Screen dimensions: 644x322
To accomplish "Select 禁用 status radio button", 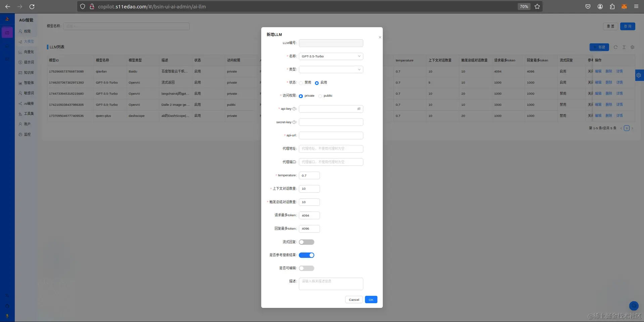I will click(x=301, y=83).
